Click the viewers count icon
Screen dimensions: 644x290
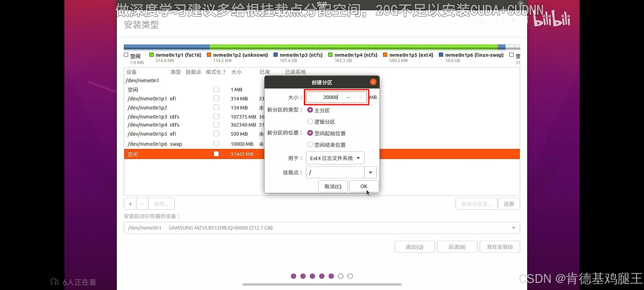click(x=54, y=282)
